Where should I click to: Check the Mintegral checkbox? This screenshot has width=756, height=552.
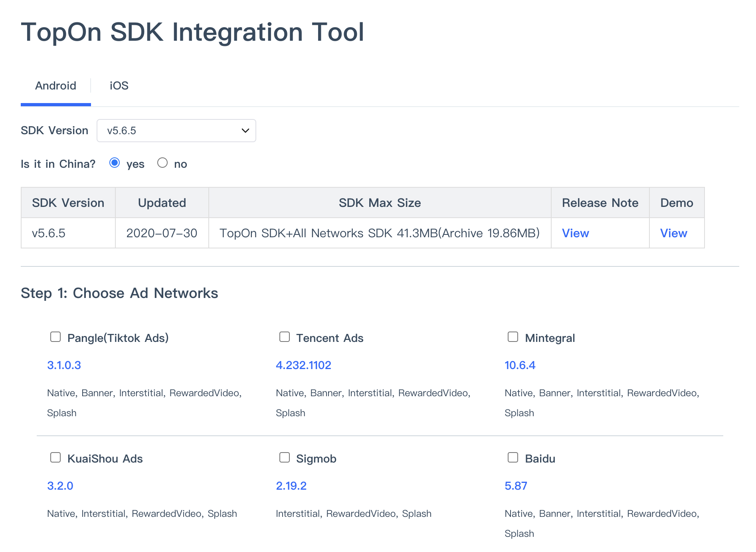coord(513,337)
